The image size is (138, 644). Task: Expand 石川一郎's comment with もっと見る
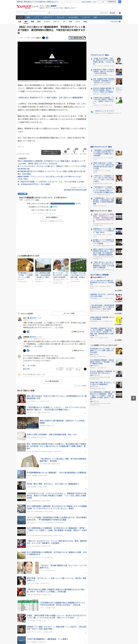pyautogui.click(x=59, y=327)
